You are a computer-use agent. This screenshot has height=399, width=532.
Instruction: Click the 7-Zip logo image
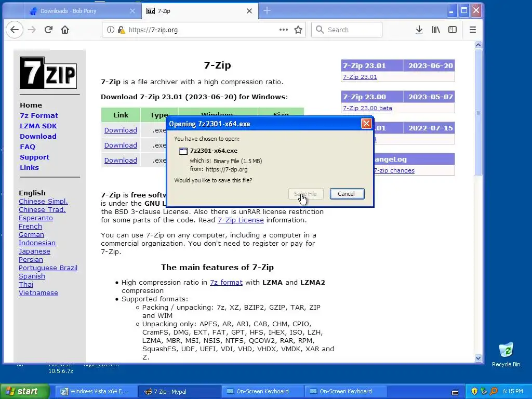pyautogui.click(x=48, y=73)
